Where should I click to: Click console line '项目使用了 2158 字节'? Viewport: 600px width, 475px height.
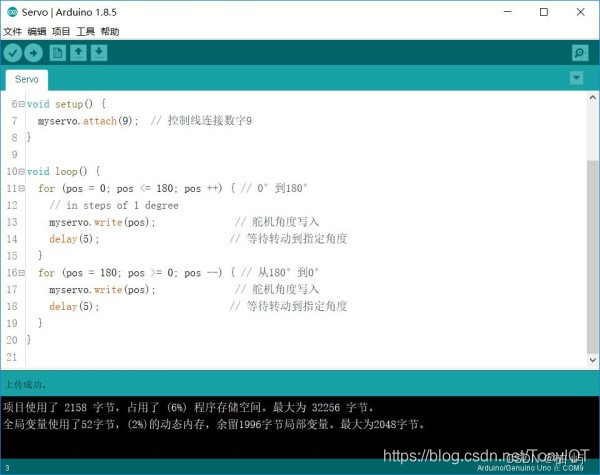click(x=188, y=407)
